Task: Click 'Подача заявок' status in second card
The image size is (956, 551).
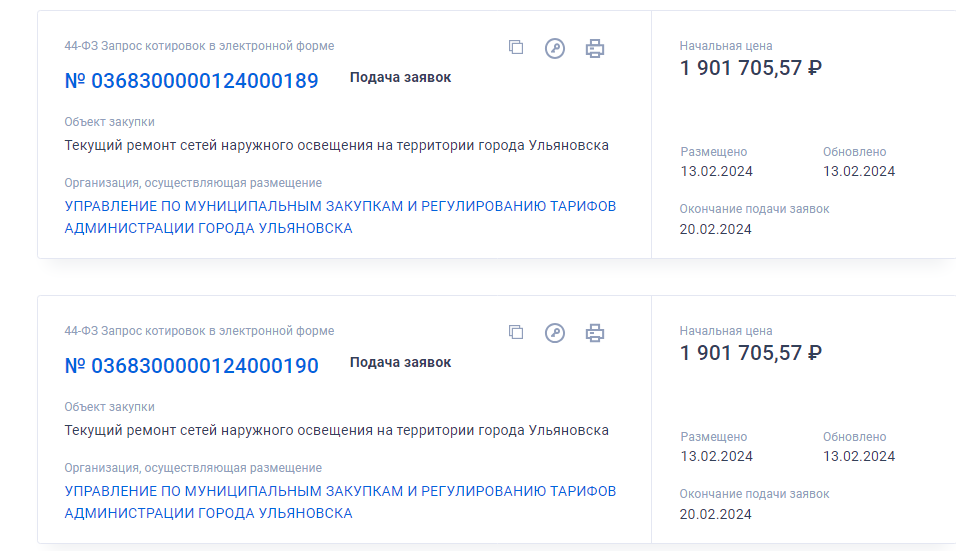Action: 400,363
